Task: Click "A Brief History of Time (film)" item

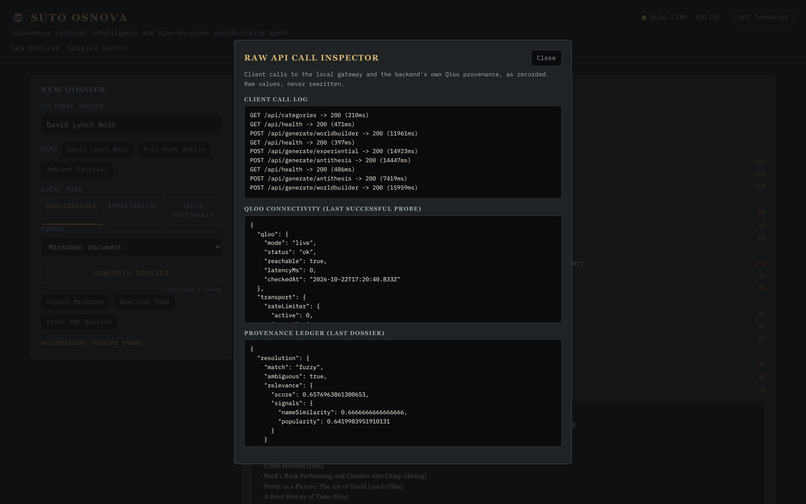Action: click(306, 497)
